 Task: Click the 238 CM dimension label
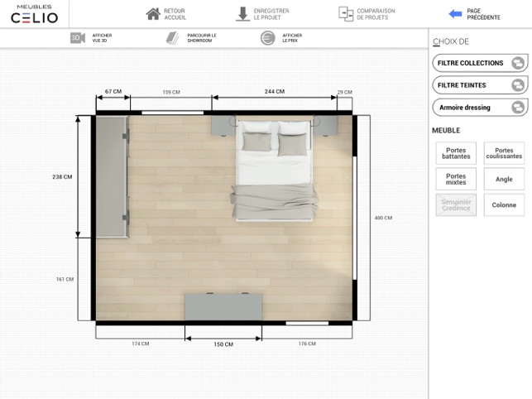click(x=62, y=176)
